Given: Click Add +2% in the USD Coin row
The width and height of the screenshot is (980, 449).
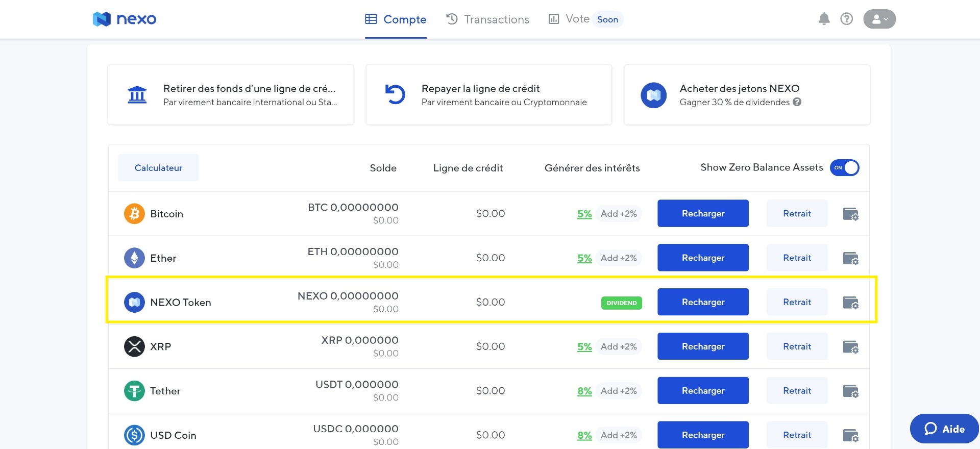Looking at the screenshot, I should pos(619,435).
